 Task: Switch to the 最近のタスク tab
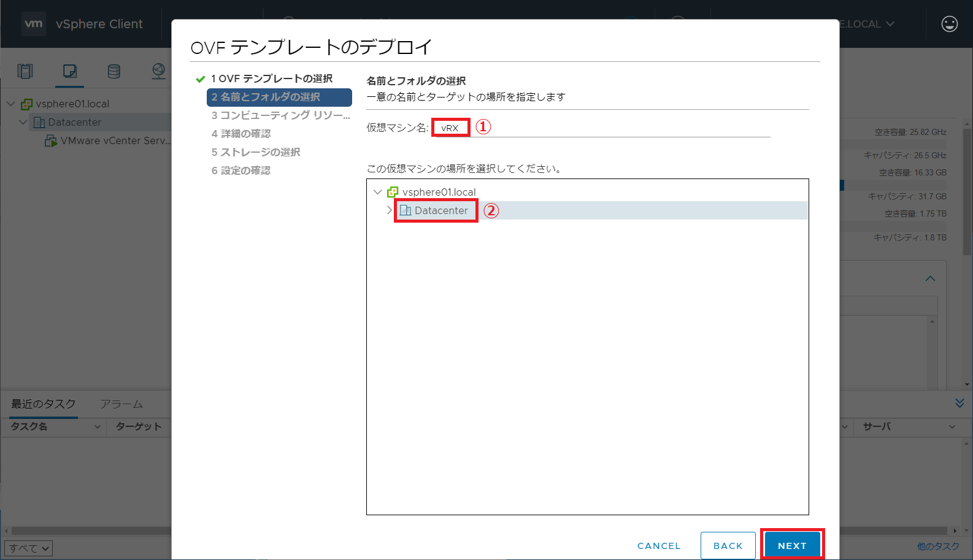pos(44,404)
